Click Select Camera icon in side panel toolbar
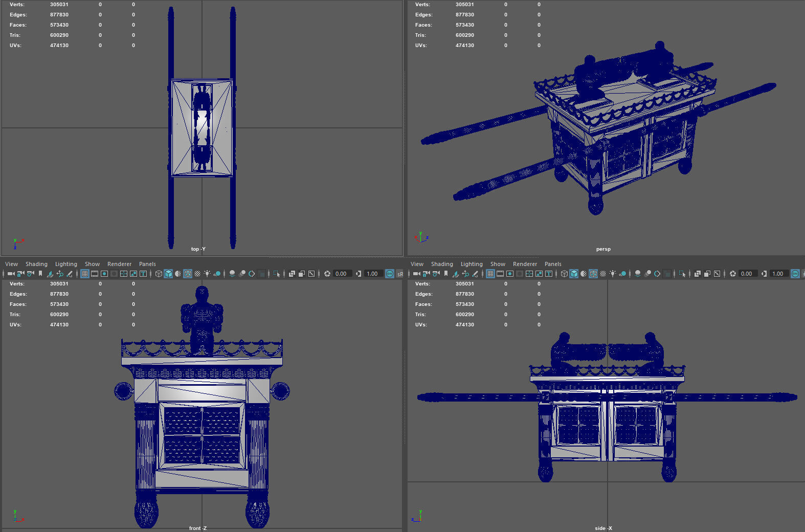This screenshot has width=805, height=532. point(416,274)
